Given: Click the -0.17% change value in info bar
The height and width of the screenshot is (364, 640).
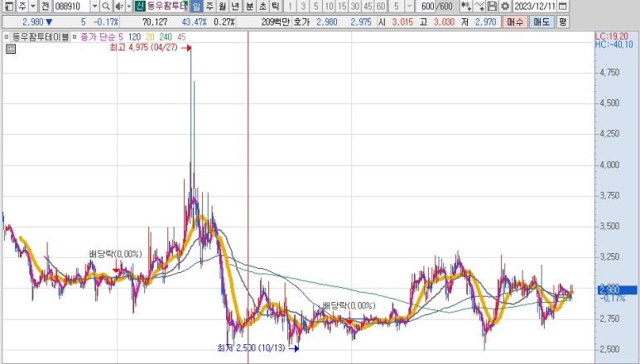Looking at the screenshot, I should 106,22.
